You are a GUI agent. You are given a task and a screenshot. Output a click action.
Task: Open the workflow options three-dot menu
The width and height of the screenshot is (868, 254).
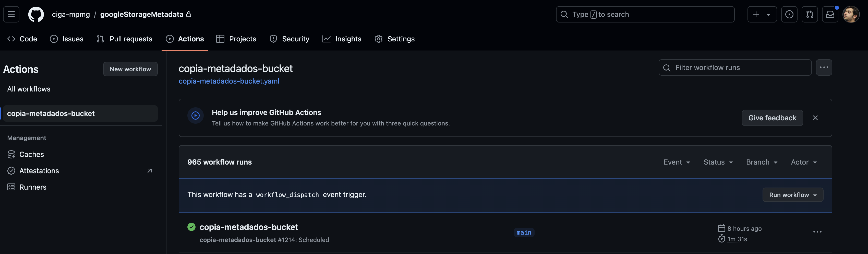click(824, 67)
